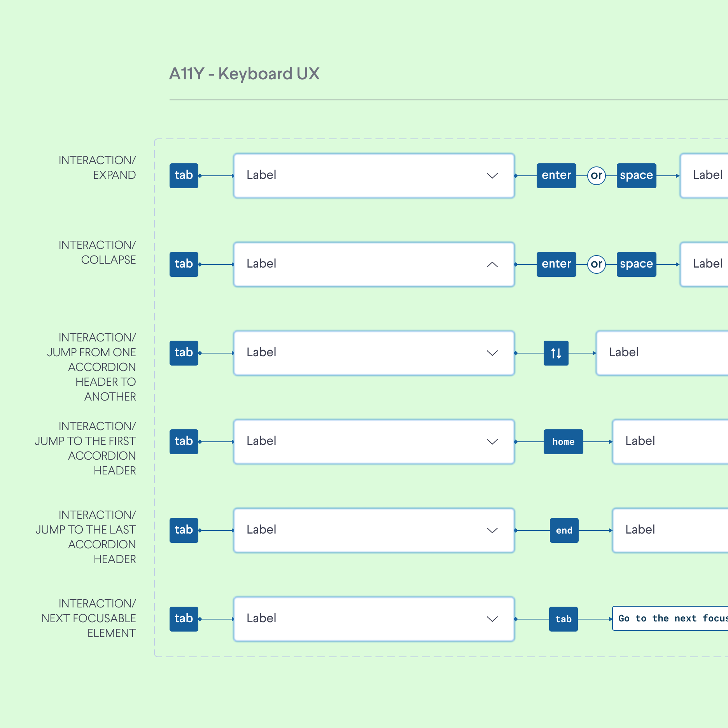Click the 'or' circle in Expand row
This screenshot has height=728, width=728.
pos(596,176)
